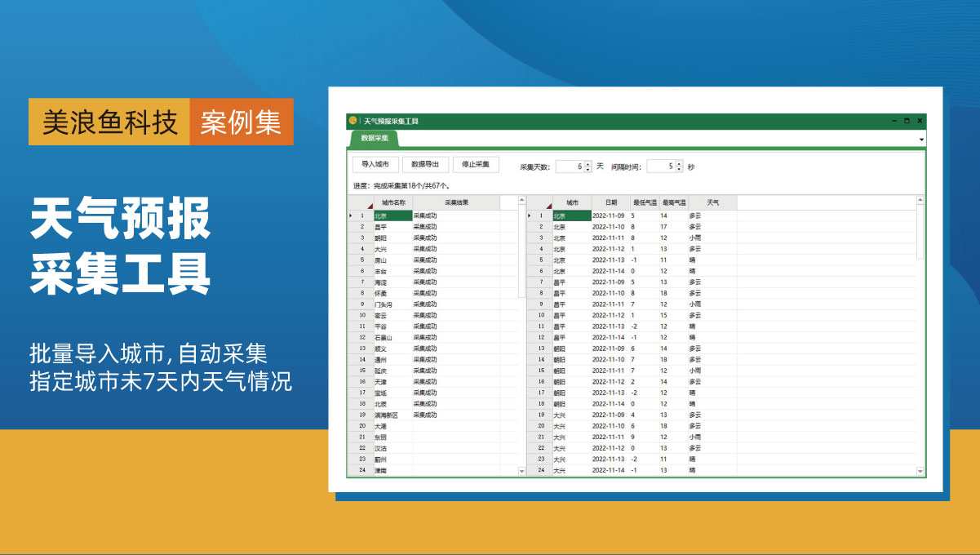The image size is (980, 555).
Task: Decrease 间隔时间 with the down spinner arrow
Action: [x=679, y=170]
